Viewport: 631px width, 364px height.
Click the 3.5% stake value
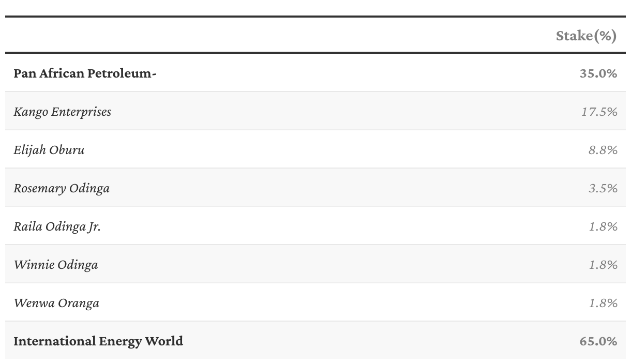(603, 188)
